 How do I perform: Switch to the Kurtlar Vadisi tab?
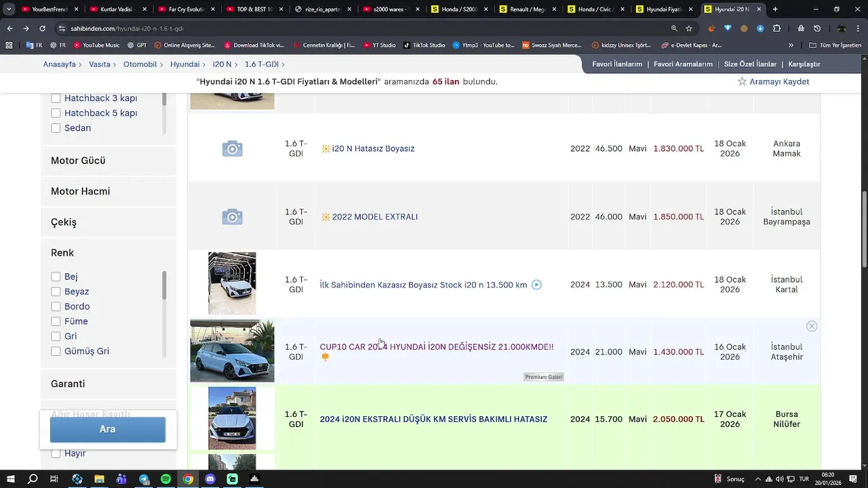[x=117, y=9]
